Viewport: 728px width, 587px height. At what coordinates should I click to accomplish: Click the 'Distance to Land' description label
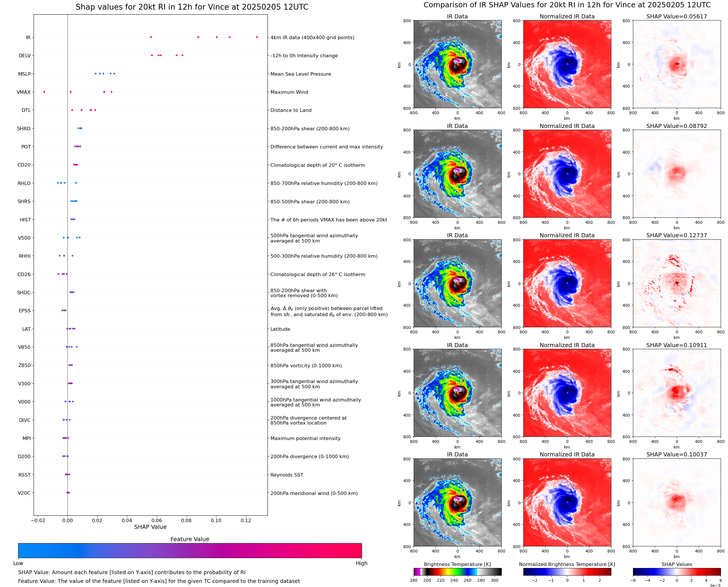pyautogui.click(x=291, y=110)
